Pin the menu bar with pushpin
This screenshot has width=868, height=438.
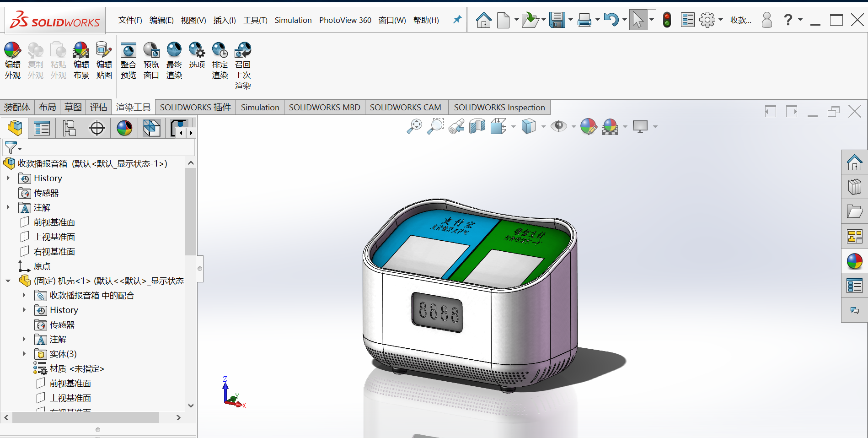(x=457, y=20)
